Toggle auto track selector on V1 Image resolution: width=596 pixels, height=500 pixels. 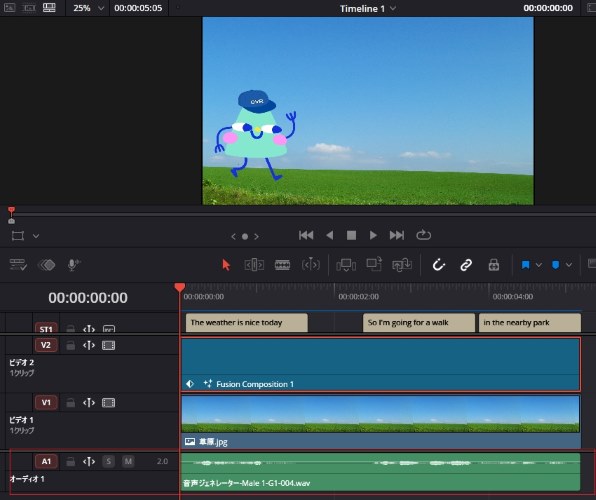pos(89,403)
